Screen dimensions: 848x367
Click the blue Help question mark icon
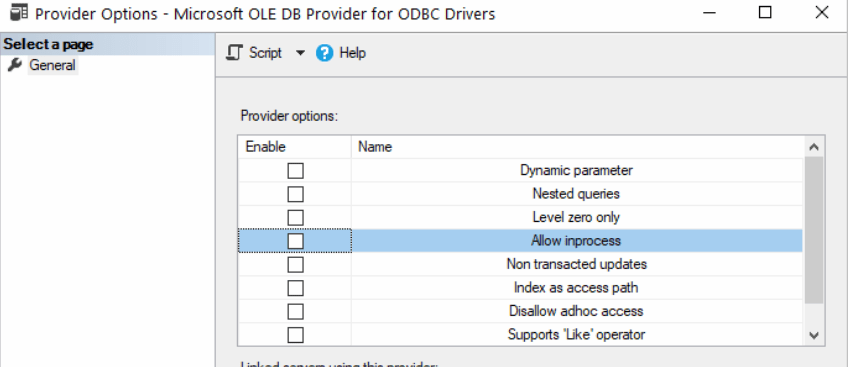[324, 53]
